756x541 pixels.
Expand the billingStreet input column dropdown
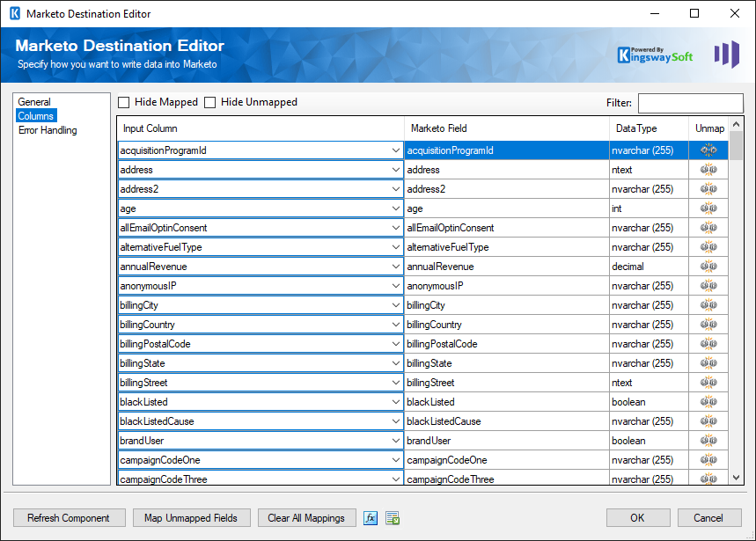[395, 383]
